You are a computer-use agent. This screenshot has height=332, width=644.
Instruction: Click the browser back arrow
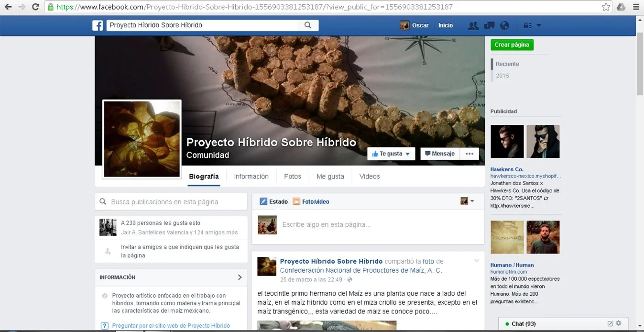[x=8, y=7]
